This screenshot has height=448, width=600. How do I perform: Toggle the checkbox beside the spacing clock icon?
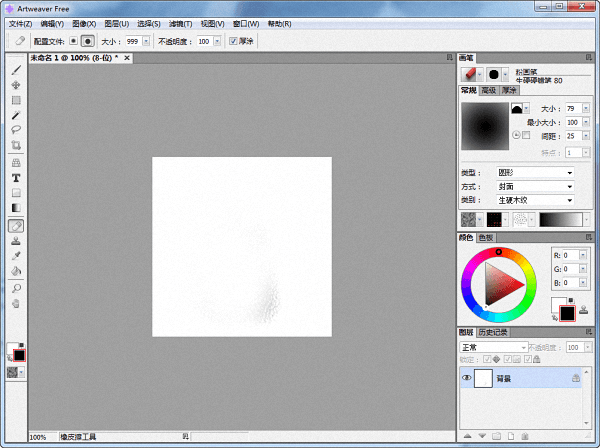click(526, 135)
